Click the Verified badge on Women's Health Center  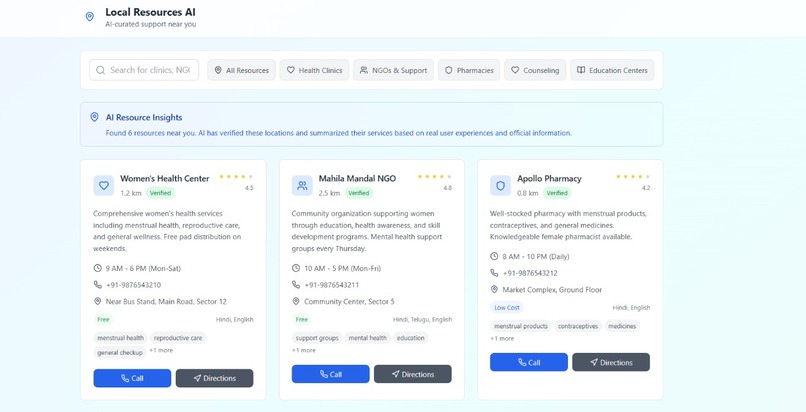(x=160, y=193)
